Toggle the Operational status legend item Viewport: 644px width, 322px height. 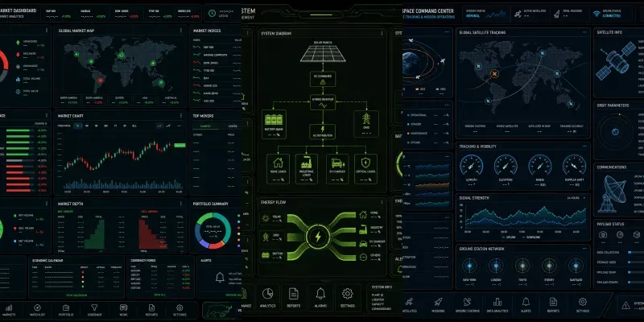(x=418, y=115)
